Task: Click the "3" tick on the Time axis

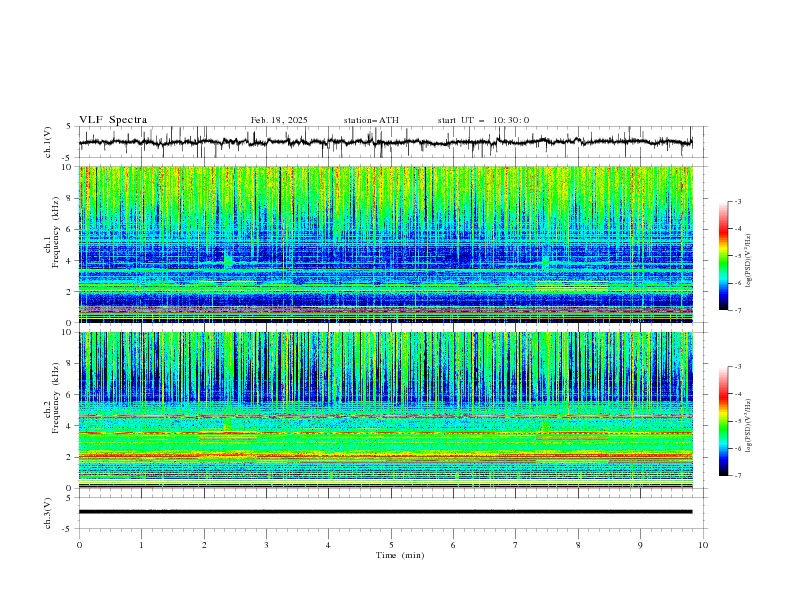Action: [x=266, y=545]
